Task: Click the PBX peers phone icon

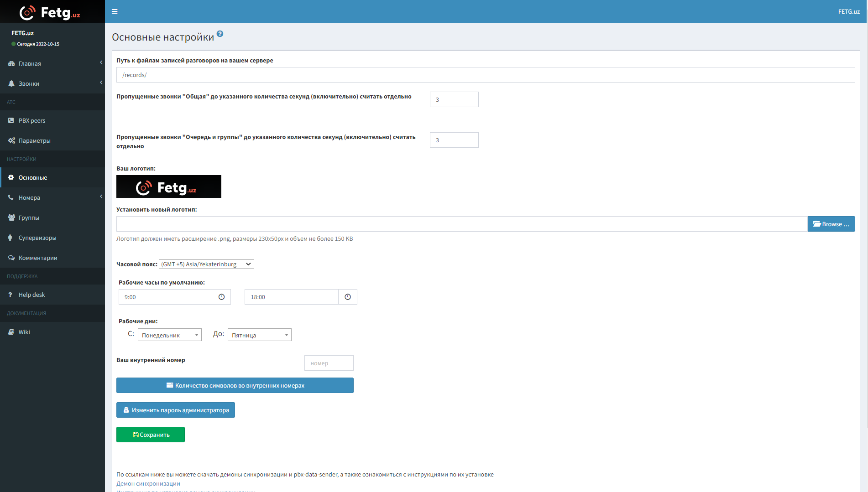Action: 11,120
